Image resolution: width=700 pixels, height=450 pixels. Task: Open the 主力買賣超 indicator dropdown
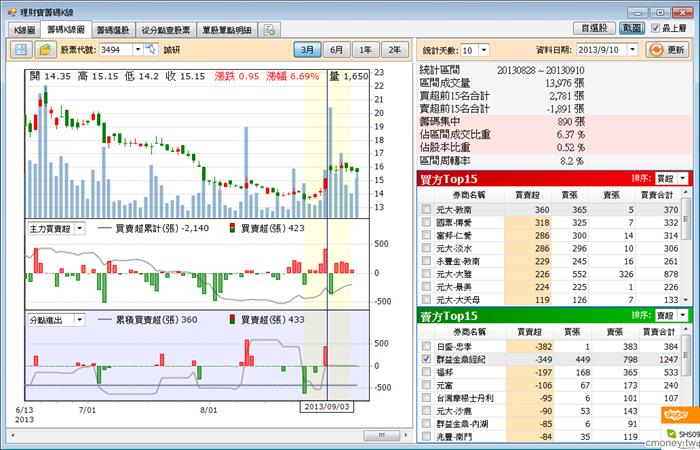[79, 229]
